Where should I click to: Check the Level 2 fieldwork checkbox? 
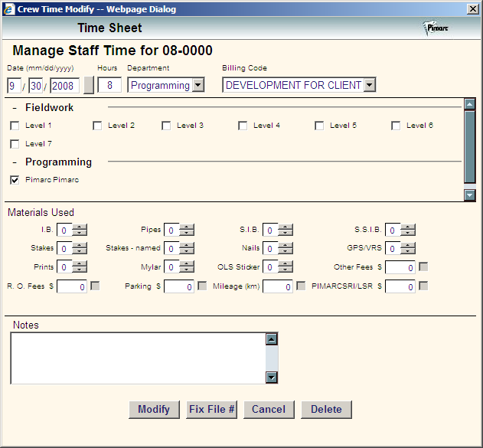tap(97, 126)
